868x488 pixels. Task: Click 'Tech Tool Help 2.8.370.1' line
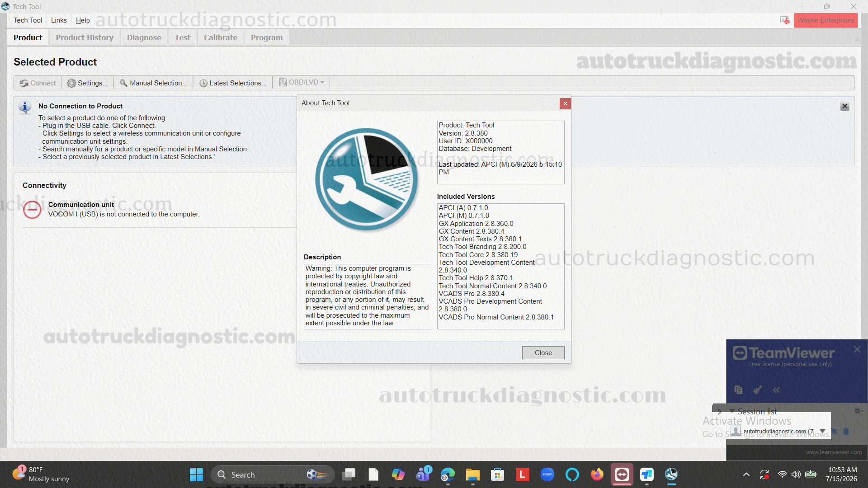click(x=476, y=278)
